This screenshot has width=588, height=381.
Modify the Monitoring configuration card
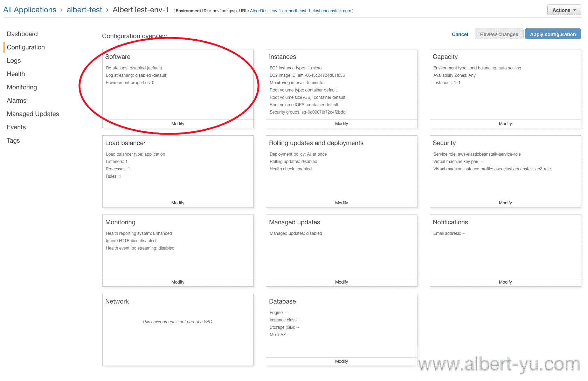point(178,282)
